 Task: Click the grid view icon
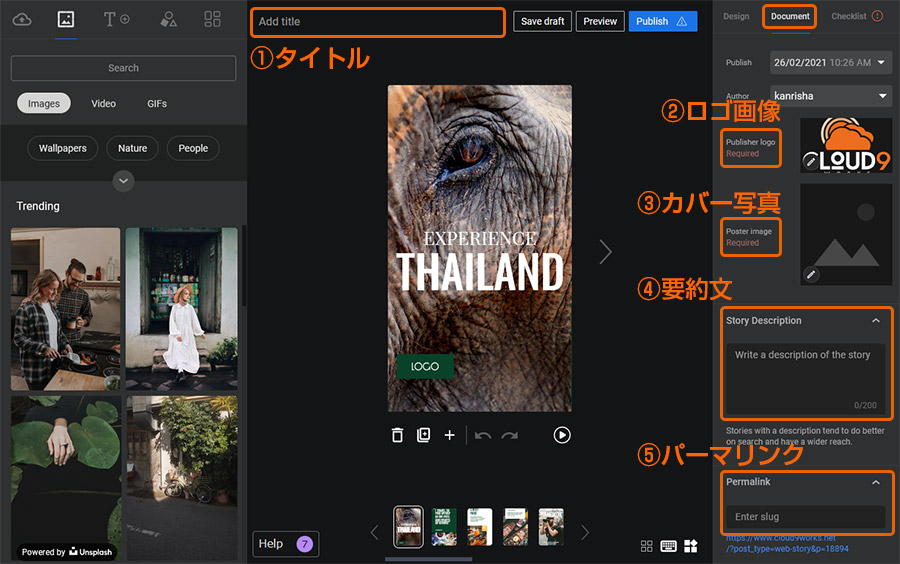pos(646,546)
